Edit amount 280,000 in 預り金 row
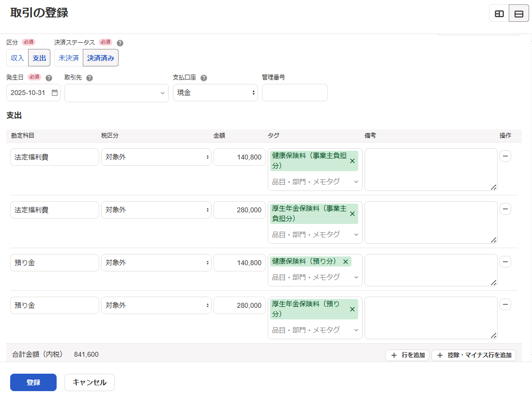This screenshot has width=532, height=395. tap(240, 305)
